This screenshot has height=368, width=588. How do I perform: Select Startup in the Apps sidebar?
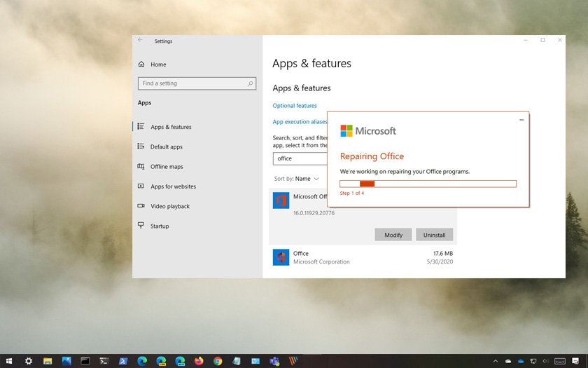pyautogui.click(x=160, y=226)
